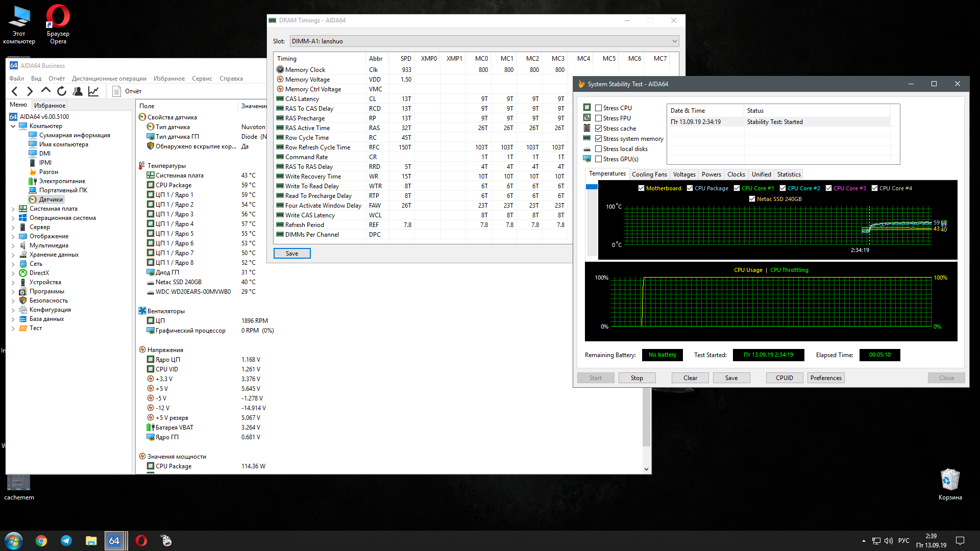Open the Корзина recycle bin icon
This screenshot has height=551, width=980.
[x=950, y=481]
